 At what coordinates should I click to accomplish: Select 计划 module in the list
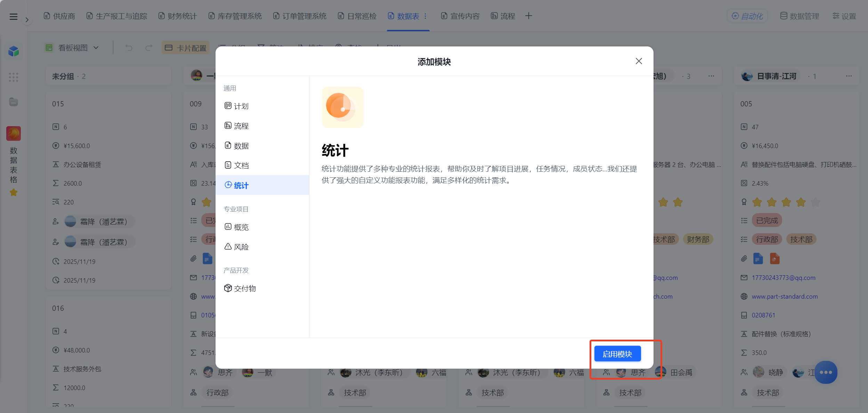tap(262, 106)
